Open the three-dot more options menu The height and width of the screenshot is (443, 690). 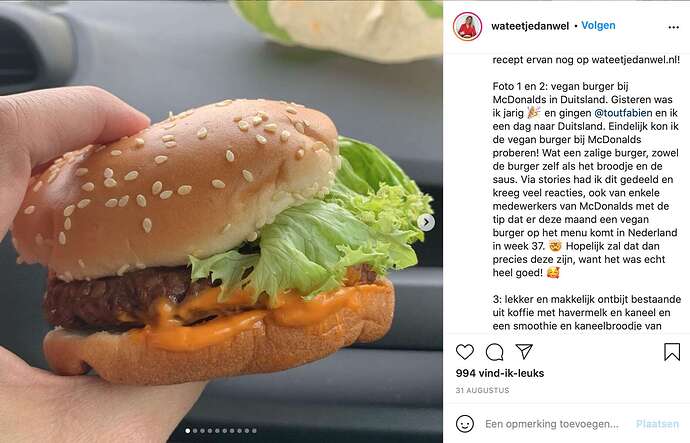point(673,27)
